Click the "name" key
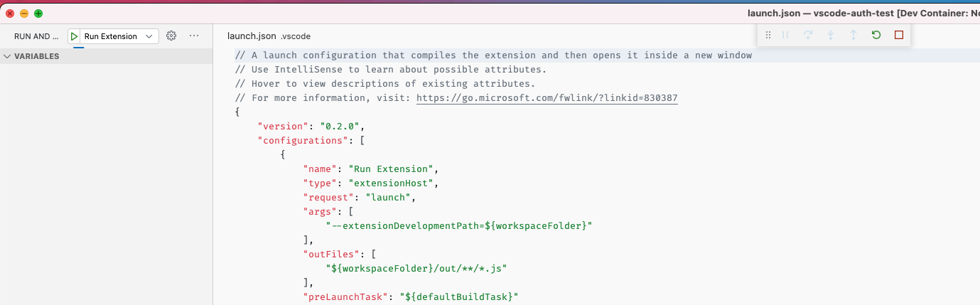 click(320, 168)
